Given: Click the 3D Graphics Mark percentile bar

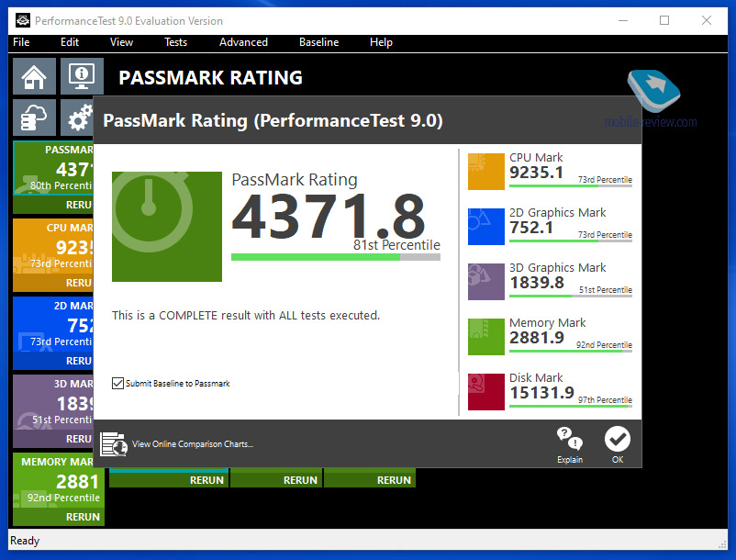Looking at the screenshot, I should click(570, 296).
